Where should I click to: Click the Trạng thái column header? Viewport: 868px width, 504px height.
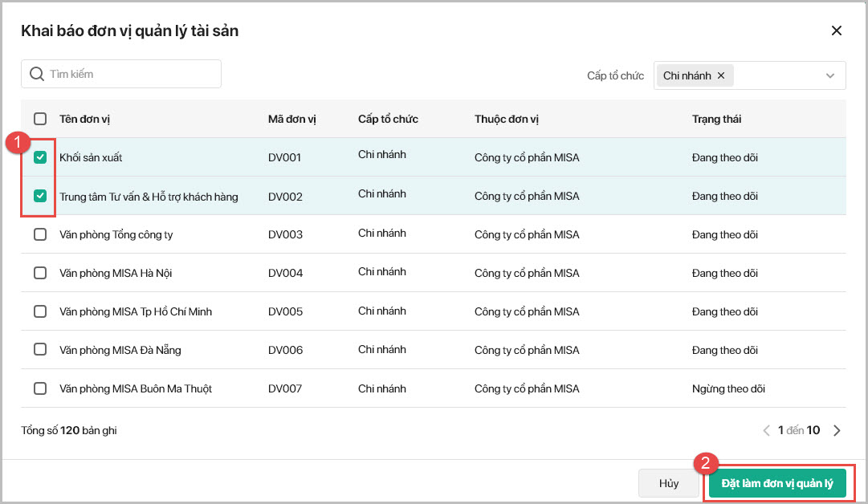(x=716, y=120)
